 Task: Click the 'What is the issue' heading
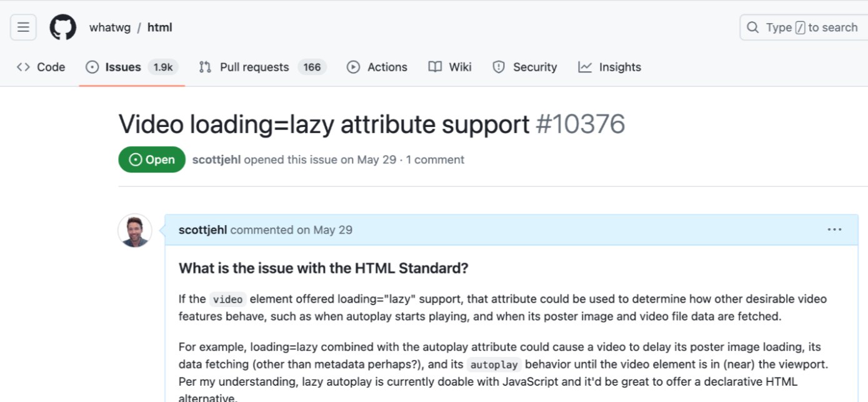324,268
